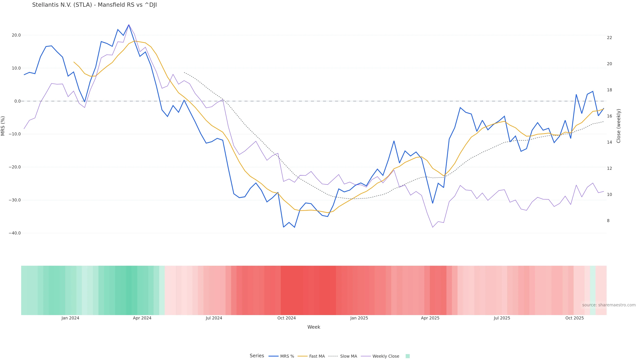Click the Jan 2024 x-axis label
Viewport: 644px width, 362px height.
(x=70, y=318)
